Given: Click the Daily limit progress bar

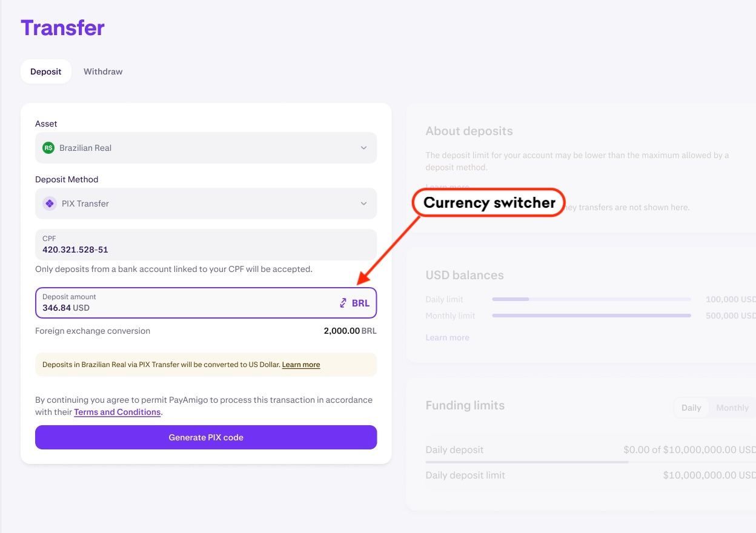Looking at the screenshot, I should tap(592, 299).
